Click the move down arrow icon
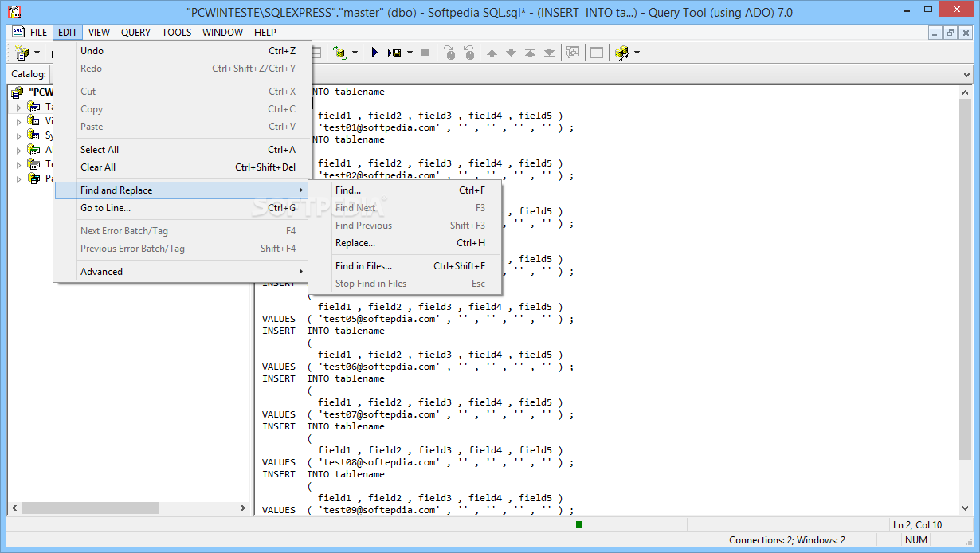This screenshot has height=553, width=980. (511, 53)
